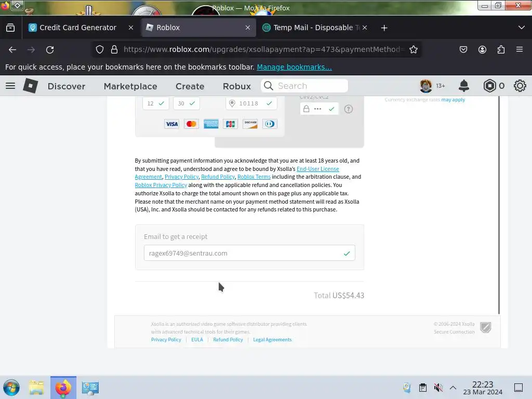Open Marketplace in Roblox navigation
Screen dimensions: 532x399
[x=130, y=86]
